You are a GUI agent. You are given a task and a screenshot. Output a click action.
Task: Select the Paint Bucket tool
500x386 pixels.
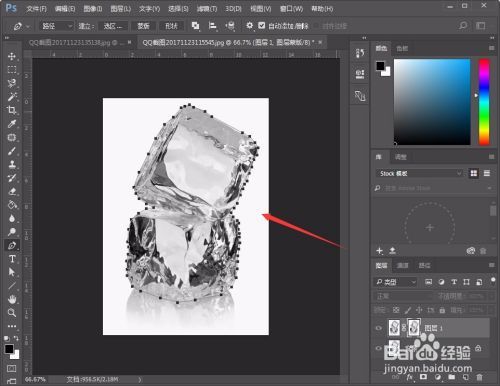(12, 205)
